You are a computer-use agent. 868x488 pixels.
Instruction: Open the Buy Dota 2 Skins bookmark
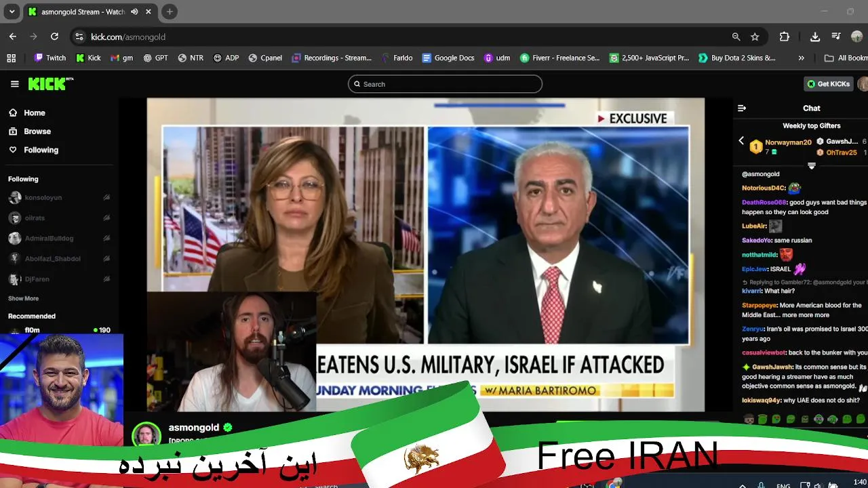pos(737,58)
